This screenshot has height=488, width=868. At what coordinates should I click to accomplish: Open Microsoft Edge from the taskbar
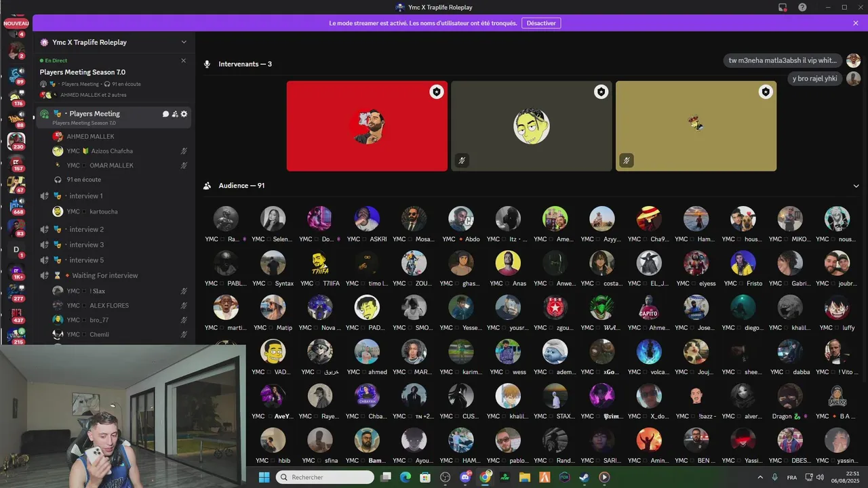[x=406, y=477]
